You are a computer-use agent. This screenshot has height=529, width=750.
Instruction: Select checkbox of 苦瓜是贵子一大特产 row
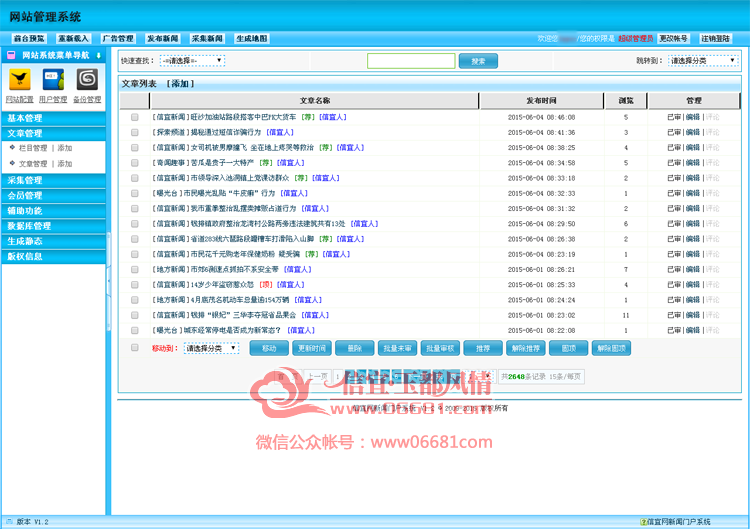tap(134, 163)
